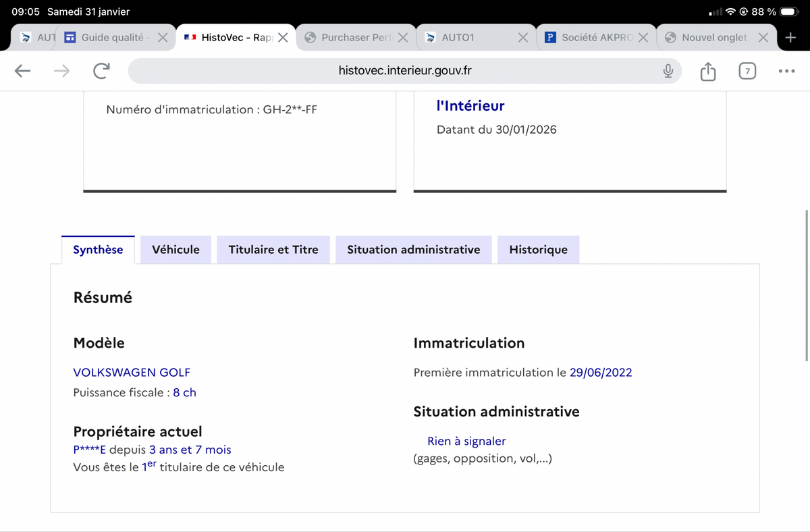
Task: Switch to the AUTO1 browser tab
Action: [466, 38]
